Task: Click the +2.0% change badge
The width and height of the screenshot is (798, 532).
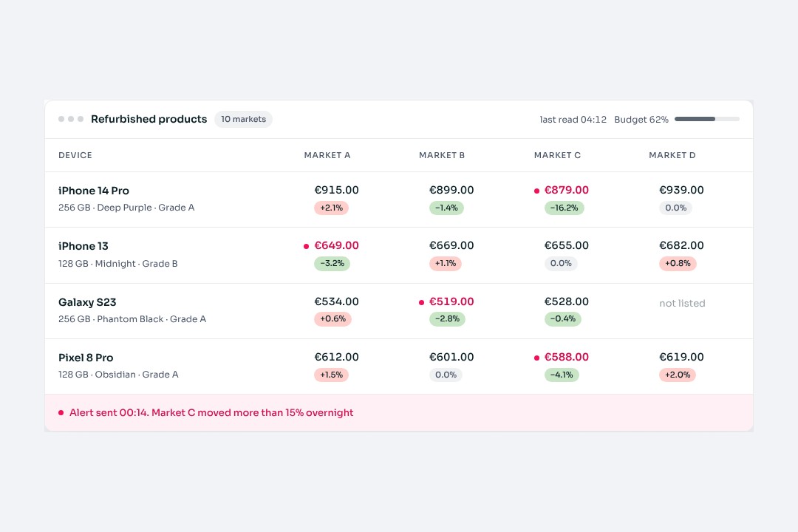Action: tap(678, 375)
